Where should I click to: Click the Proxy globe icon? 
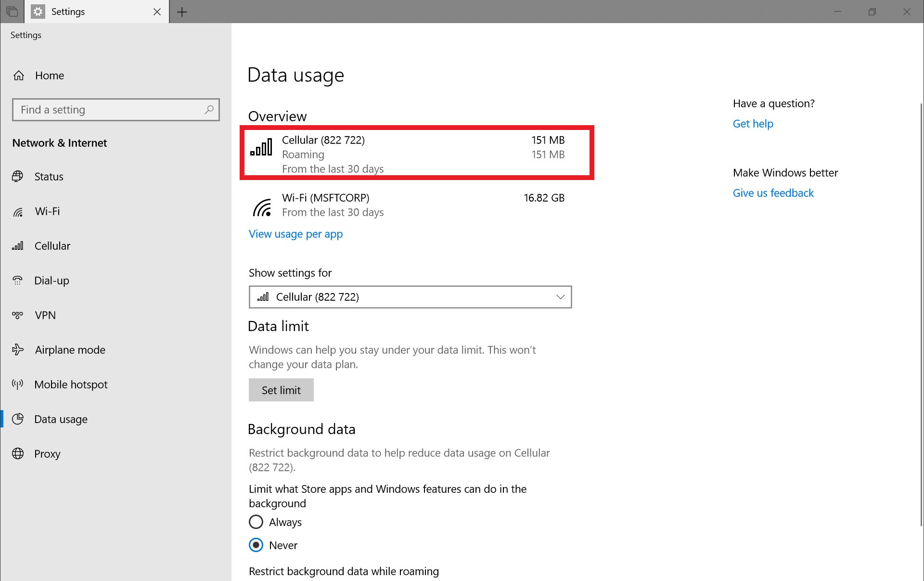tap(18, 453)
